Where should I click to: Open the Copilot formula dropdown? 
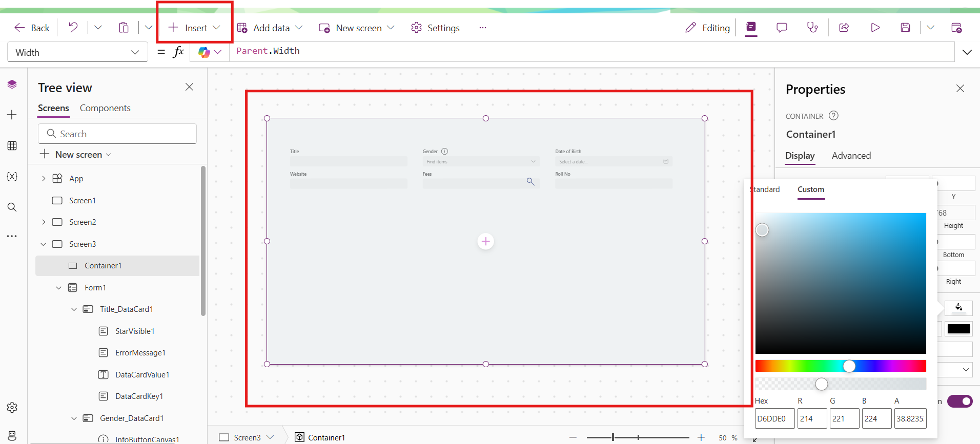[x=210, y=52]
